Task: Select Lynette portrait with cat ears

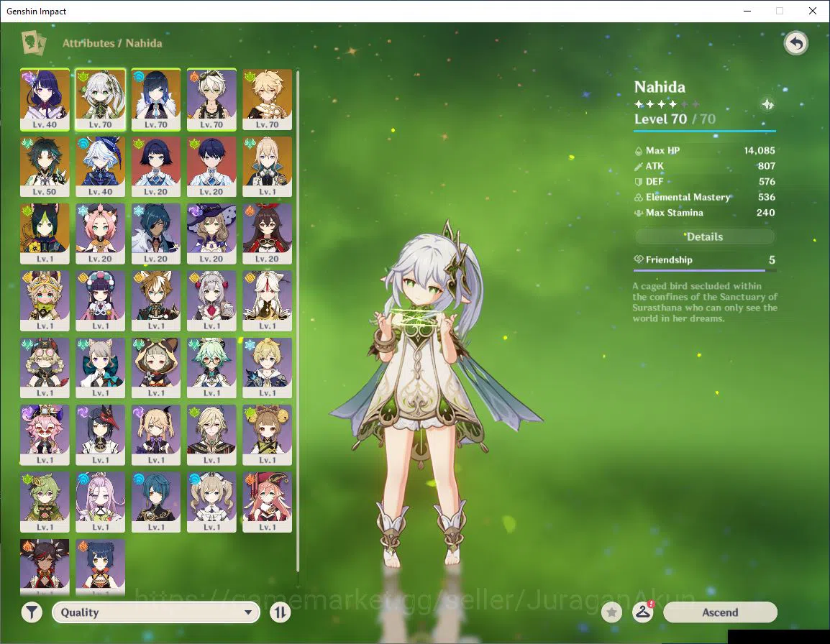Action: click(x=100, y=368)
